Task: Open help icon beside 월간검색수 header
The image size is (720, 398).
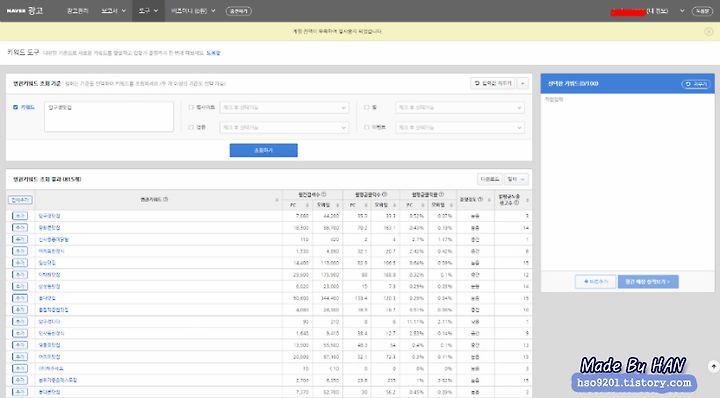Action: [324, 195]
